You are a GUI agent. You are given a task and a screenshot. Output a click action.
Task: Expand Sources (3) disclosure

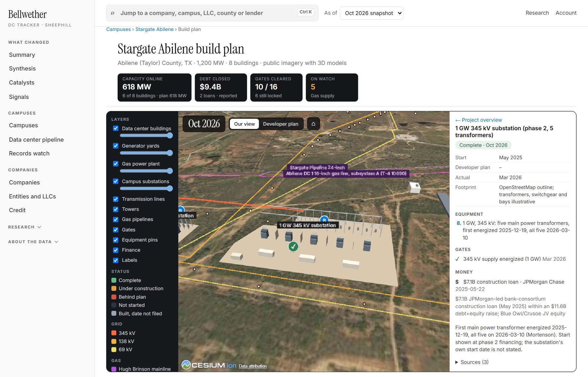tap(472, 362)
